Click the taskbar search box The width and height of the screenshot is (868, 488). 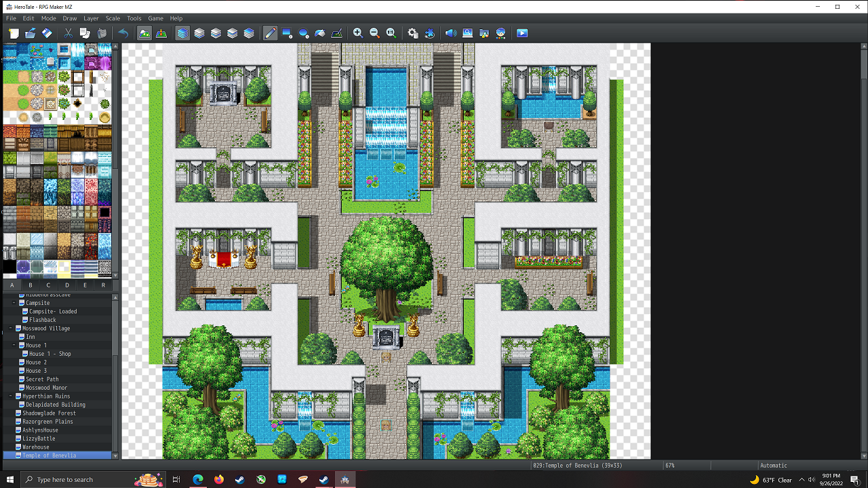point(93,480)
